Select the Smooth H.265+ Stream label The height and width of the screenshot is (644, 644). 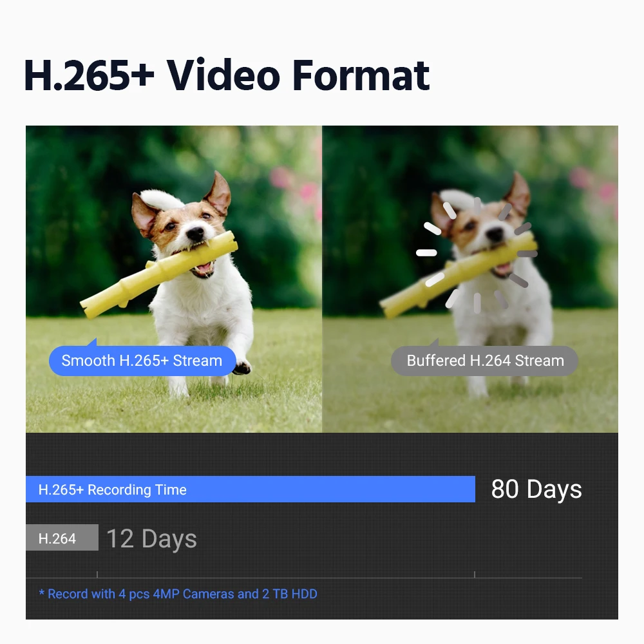point(142,361)
